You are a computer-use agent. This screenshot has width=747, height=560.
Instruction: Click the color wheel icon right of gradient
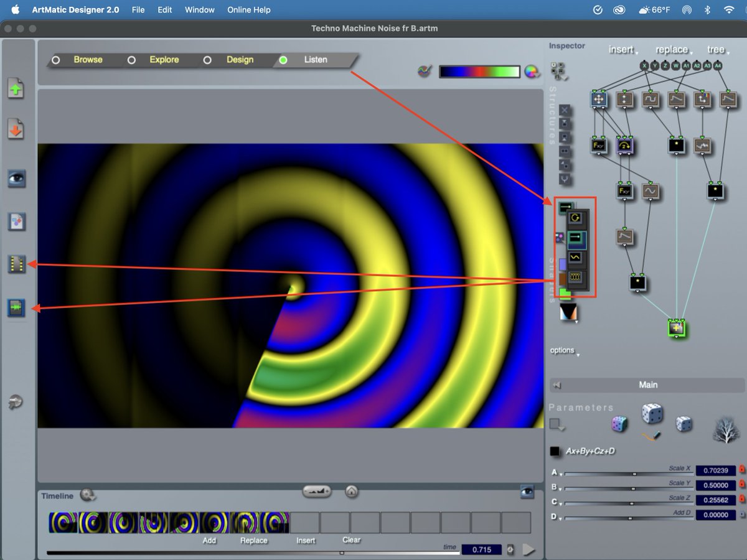pyautogui.click(x=531, y=72)
